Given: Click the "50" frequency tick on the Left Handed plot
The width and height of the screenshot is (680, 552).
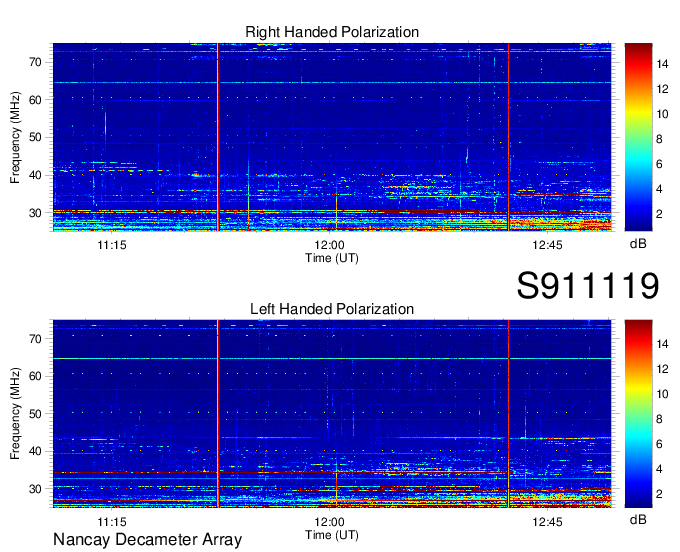Looking at the screenshot, I should pos(36,414).
